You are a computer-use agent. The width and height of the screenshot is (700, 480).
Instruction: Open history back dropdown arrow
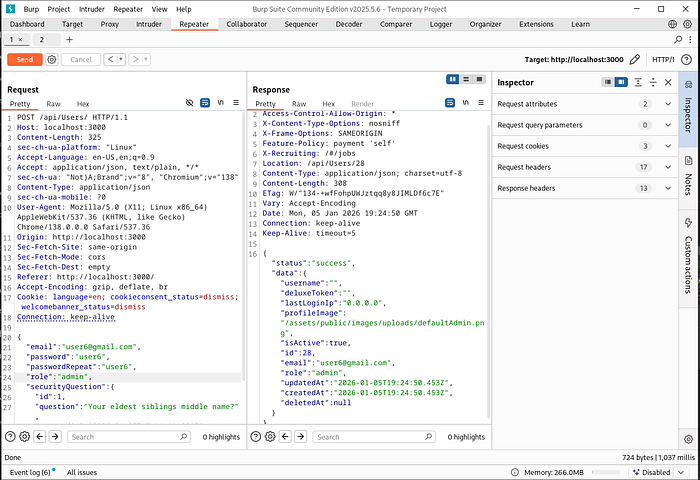click(x=121, y=59)
